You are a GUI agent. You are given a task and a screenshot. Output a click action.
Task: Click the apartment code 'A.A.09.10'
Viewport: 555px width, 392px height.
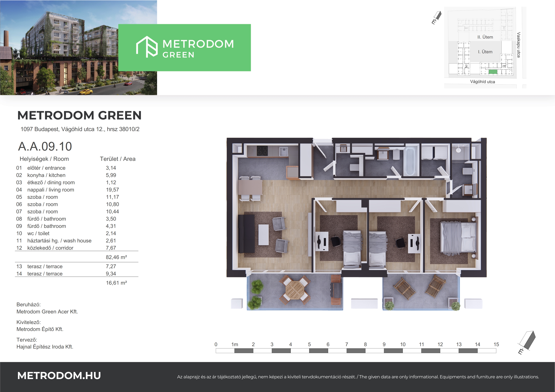pos(45,146)
